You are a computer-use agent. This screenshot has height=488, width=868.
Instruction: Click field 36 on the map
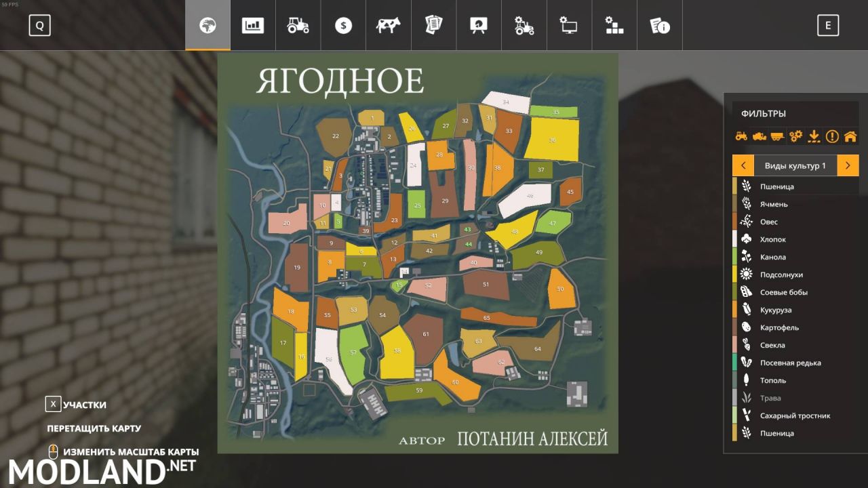click(553, 140)
